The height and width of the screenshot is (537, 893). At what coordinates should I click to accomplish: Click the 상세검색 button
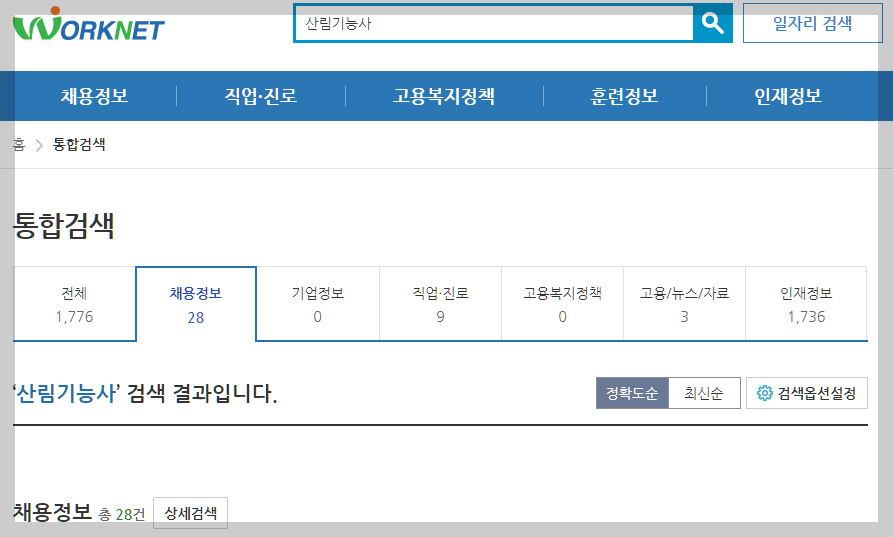(x=191, y=513)
